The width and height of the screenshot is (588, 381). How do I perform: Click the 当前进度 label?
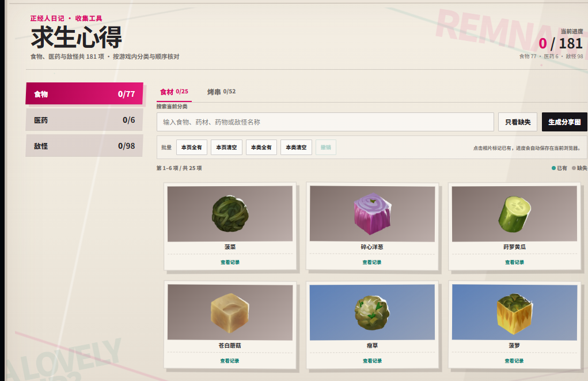point(572,31)
